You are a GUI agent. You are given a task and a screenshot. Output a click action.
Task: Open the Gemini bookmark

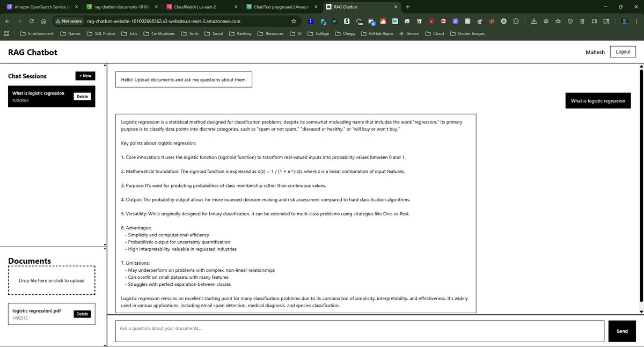[x=409, y=33]
